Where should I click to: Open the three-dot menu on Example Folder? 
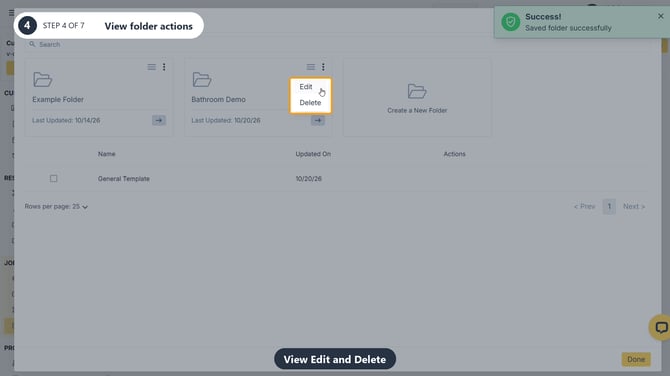pyautogui.click(x=164, y=67)
